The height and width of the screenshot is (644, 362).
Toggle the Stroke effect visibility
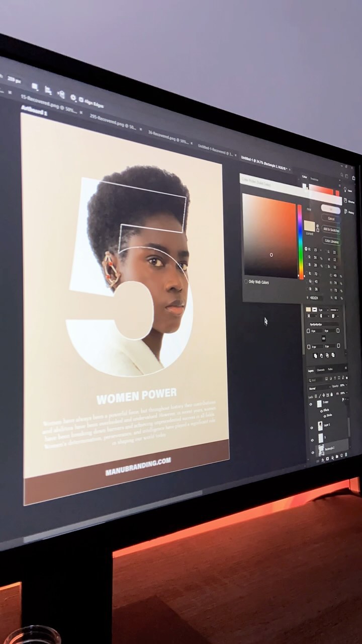[x=325, y=416]
